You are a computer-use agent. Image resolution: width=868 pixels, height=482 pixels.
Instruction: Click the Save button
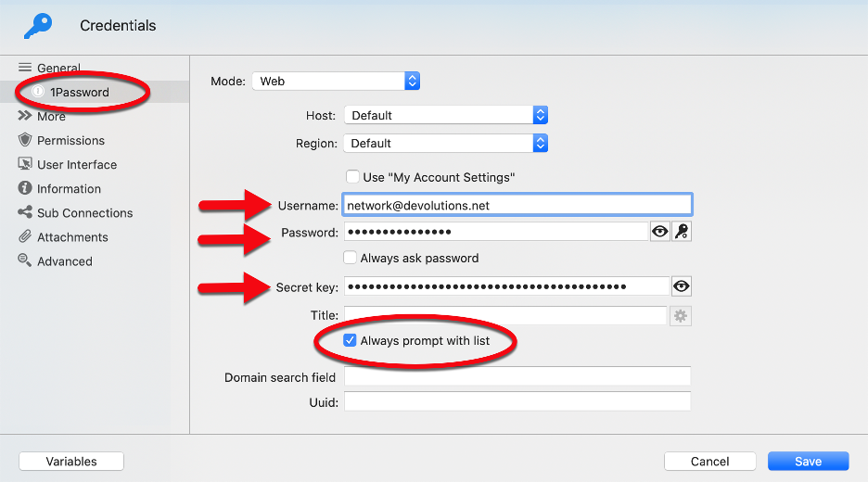point(809,461)
